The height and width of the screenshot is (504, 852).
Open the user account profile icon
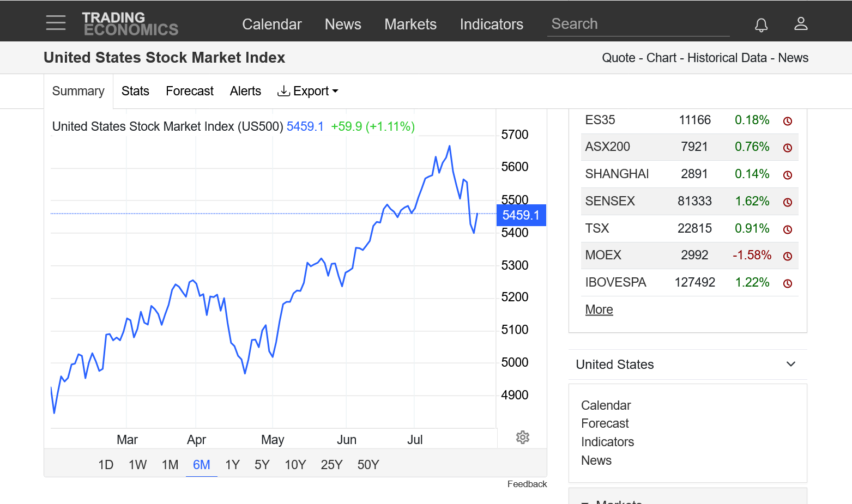click(800, 23)
